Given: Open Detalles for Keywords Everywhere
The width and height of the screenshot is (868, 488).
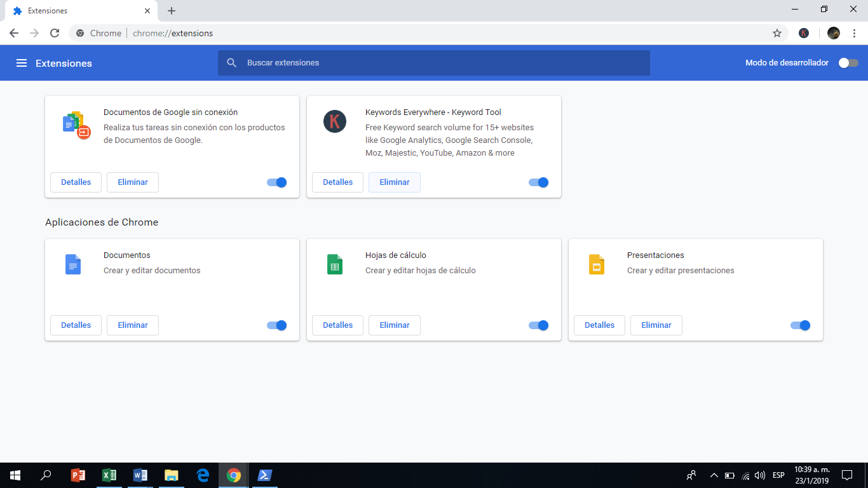Looking at the screenshot, I should tap(337, 182).
